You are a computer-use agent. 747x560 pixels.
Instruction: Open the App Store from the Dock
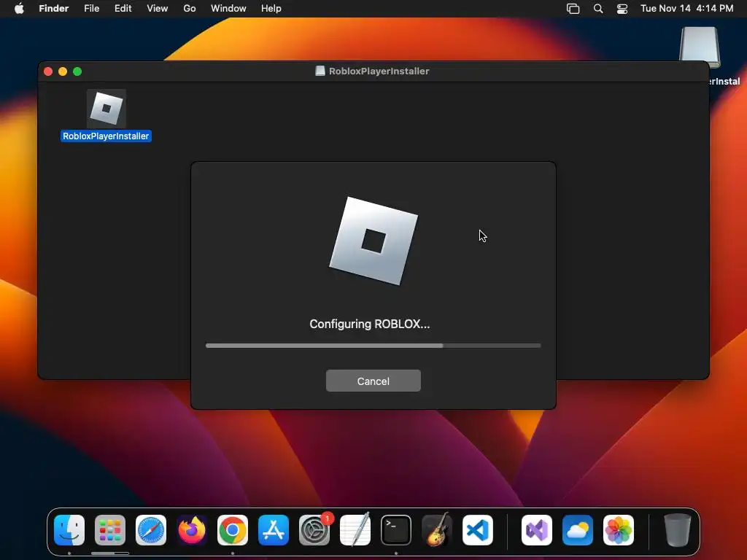(274, 530)
